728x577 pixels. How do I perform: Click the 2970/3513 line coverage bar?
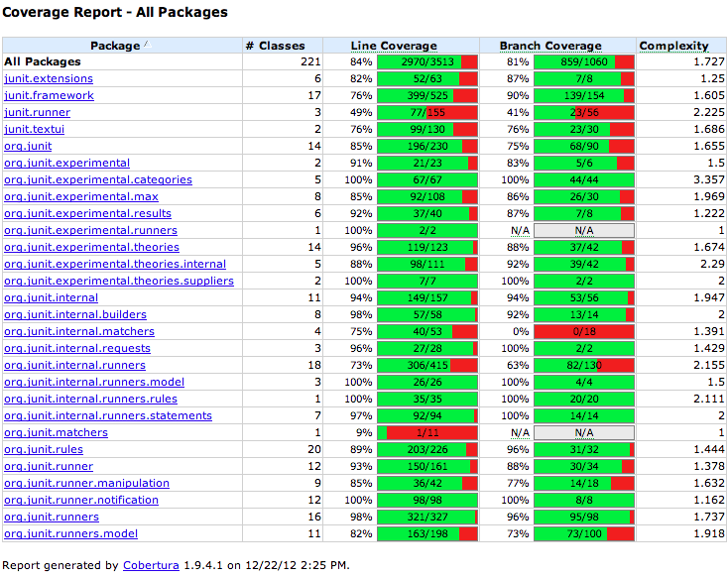coord(427,61)
